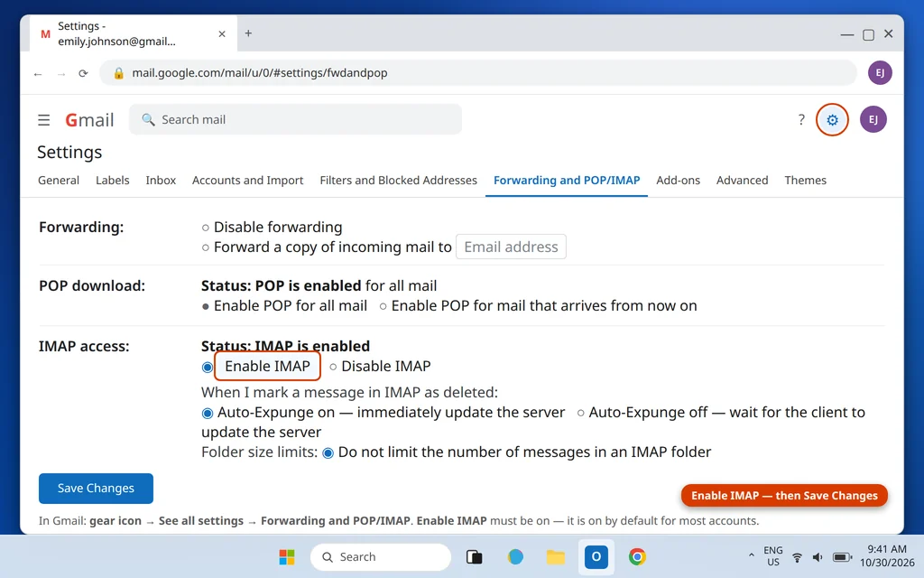Switch to the General settings tab
924x578 pixels.
(59, 181)
